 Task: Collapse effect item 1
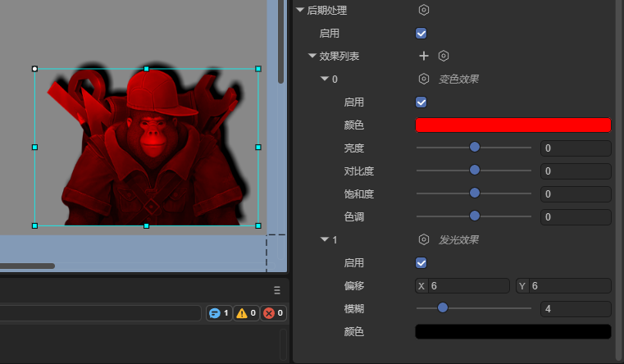[324, 240]
